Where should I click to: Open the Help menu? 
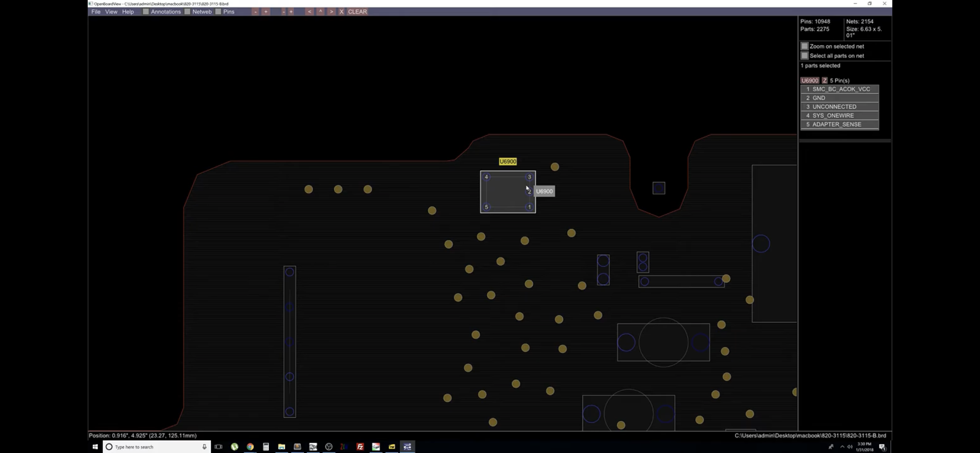tap(128, 12)
